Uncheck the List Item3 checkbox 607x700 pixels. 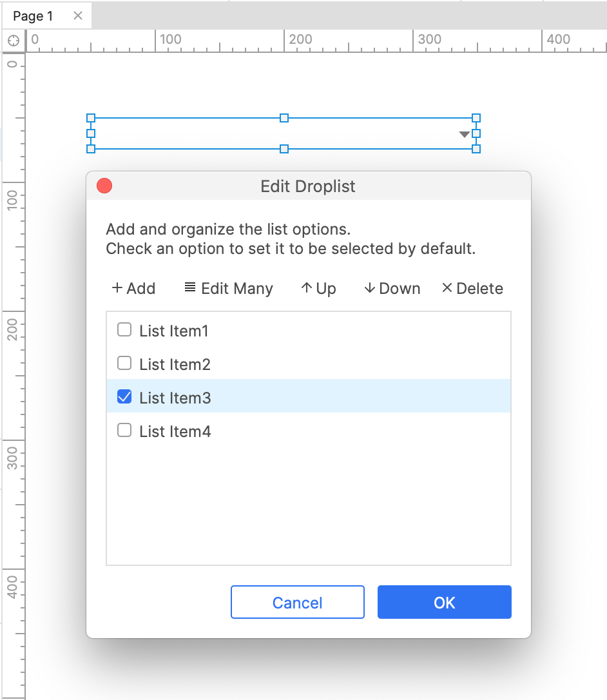point(124,397)
